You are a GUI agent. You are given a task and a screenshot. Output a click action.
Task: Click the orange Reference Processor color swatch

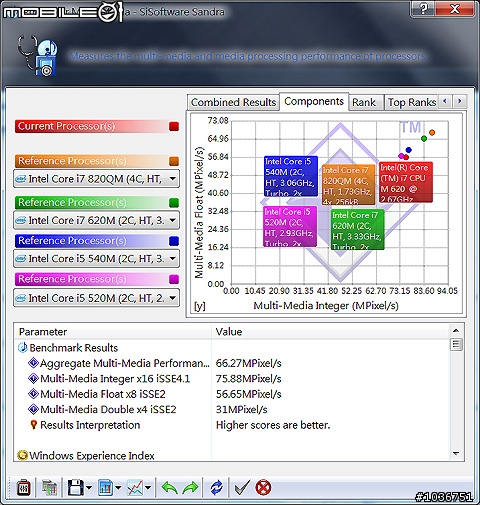(174, 161)
